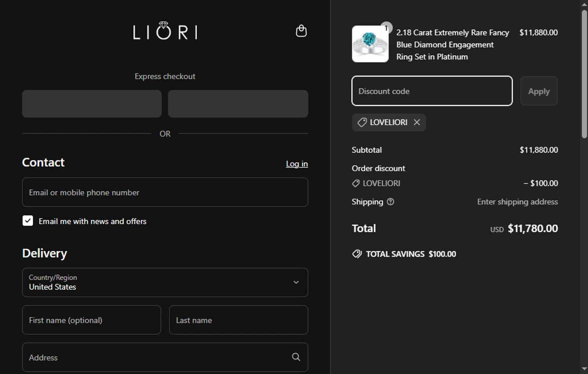Screen dimensions: 588x374
Task: Click the blue diamond ring product thumbnail
Action: pyautogui.click(x=370, y=44)
